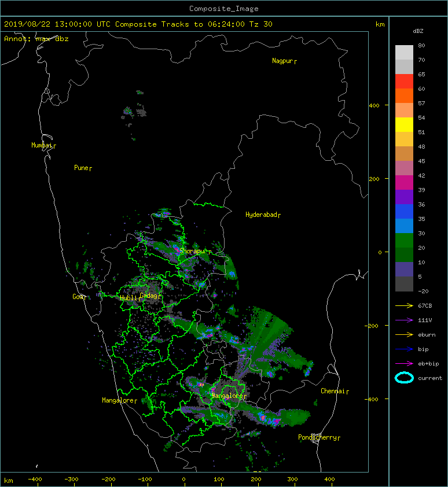Click the 200 tick on vertical axis
This screenshot has height=487, width=448.
point(374,179)
